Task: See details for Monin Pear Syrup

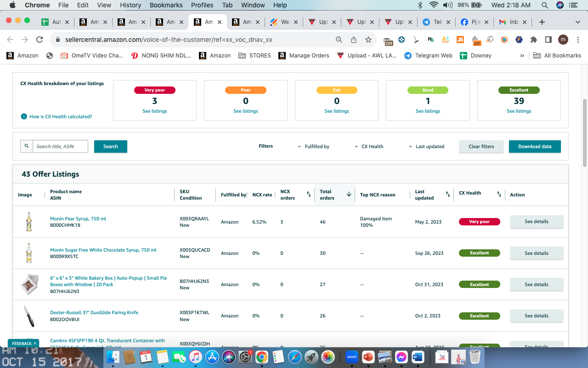Action: pos(537,221)
